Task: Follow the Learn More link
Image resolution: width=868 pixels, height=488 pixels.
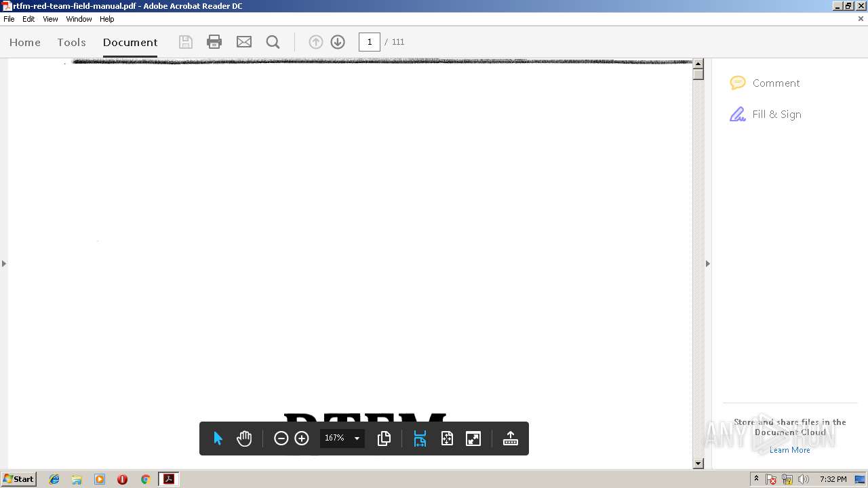Action: point(789,450)
